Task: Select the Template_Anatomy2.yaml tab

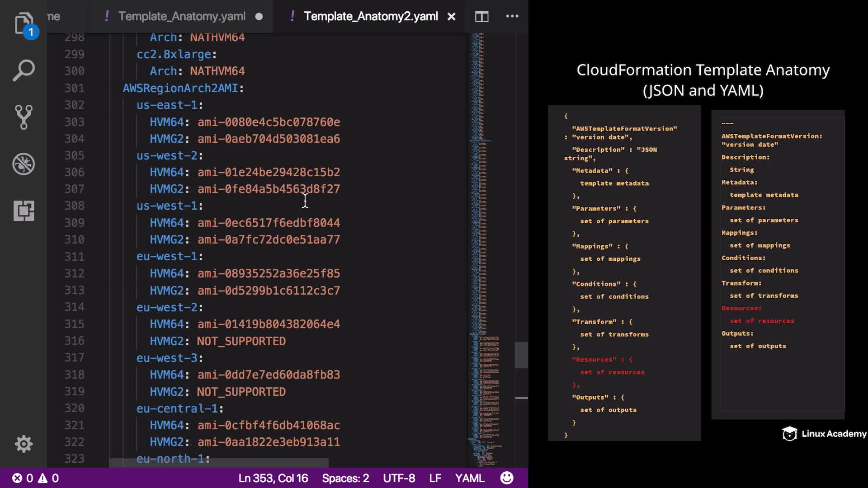Action: point(370,17)
